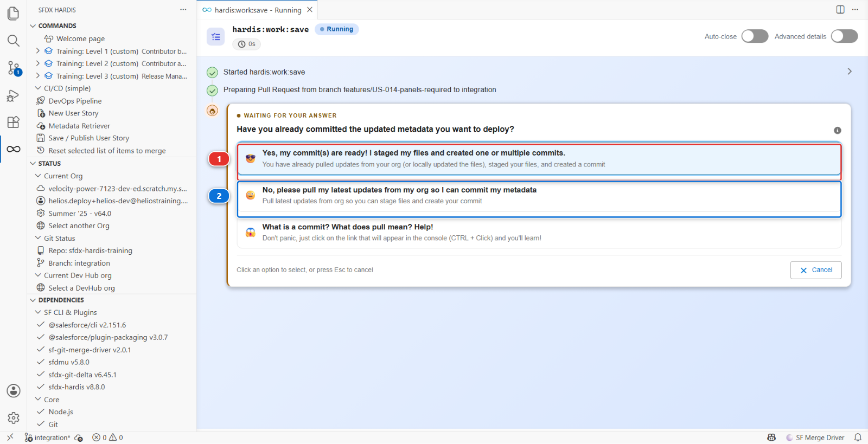The width and height of the screenshot is (868, 444).
Task: Open the Welcome page command
Action: click(x=80, y=38)
